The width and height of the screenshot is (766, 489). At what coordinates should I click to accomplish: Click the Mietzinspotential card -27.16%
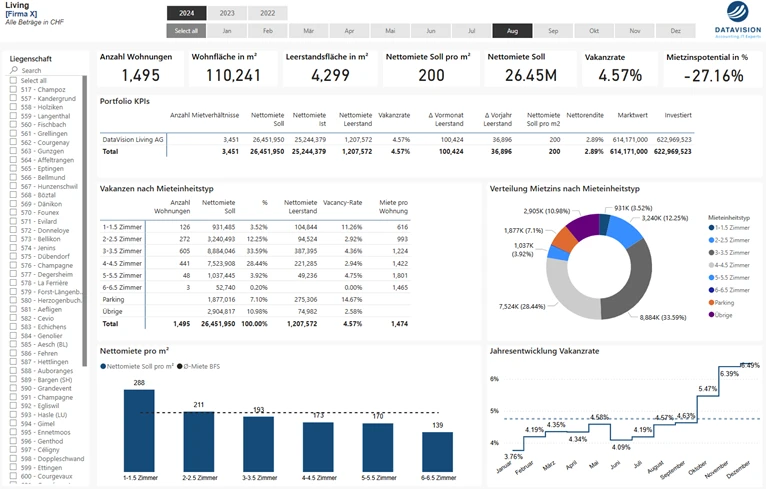point(713,69)
